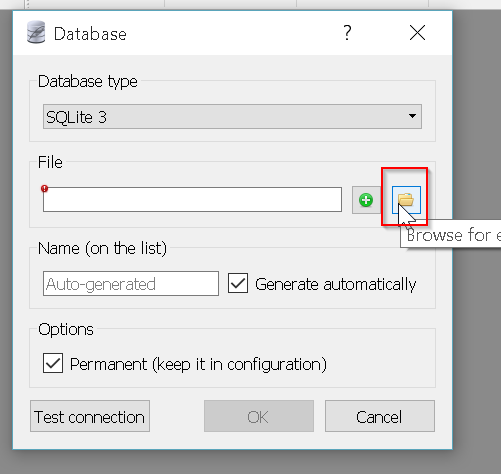
Task: Uncheck the Generate automatically checkbox
Action: click(x=238, y=283)
